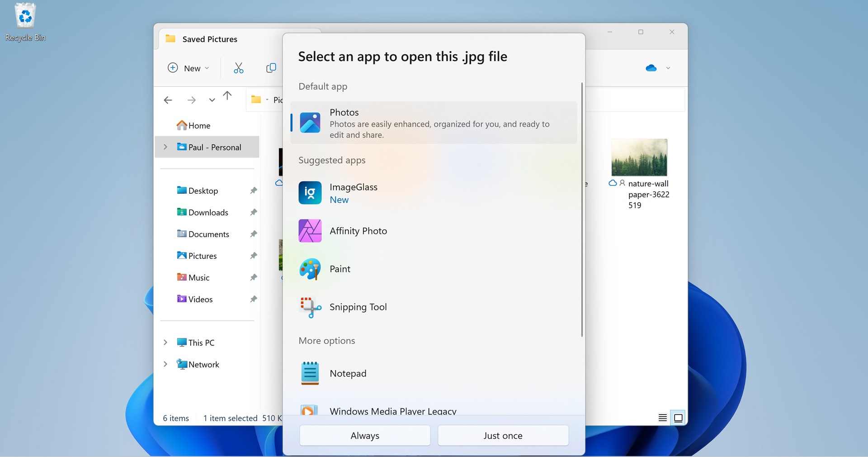Viewport: 868px width, 457px height.
Task: Pick the Affinity Photo app icon
Action: [310, 231]
